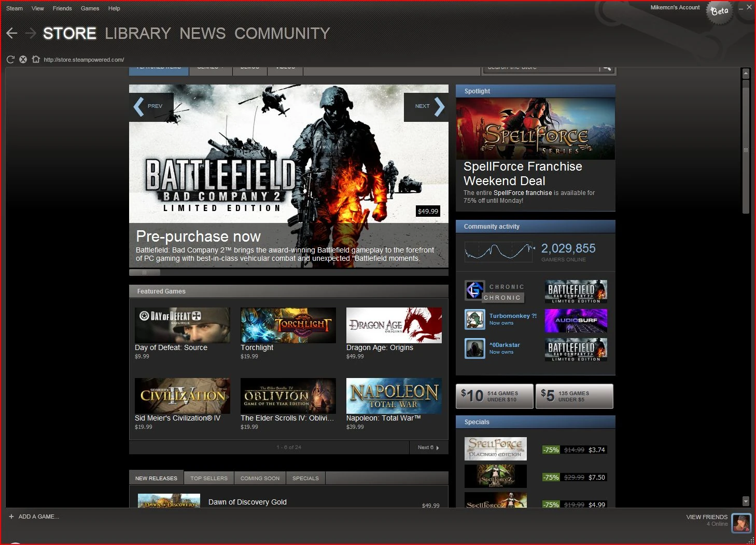This screenshot has width=756, height=545.
Task: Open Chronic's avatar in Community activity
Action: click(x=474, y=290)
